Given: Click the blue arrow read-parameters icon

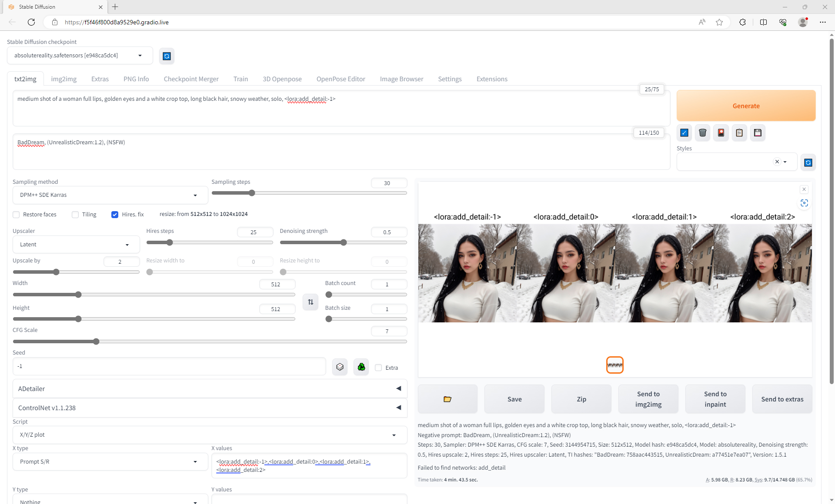Looking at the screenshot, I should (x=684, y=133).
